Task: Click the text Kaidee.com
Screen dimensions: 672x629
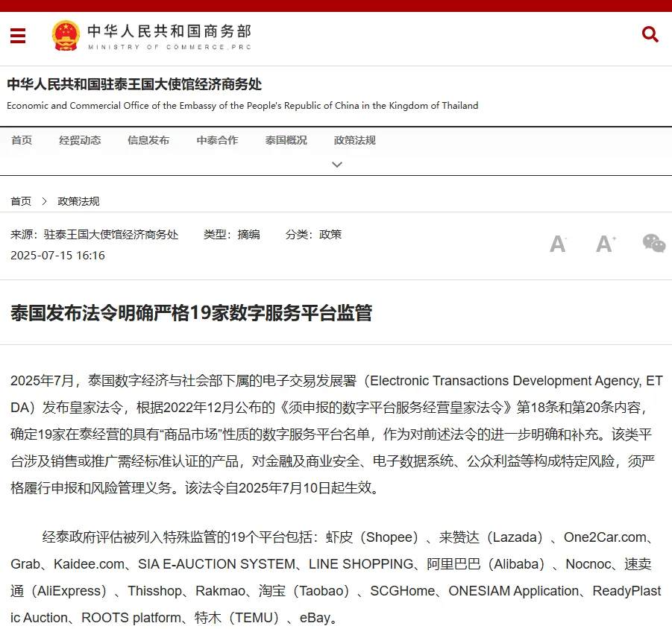Action: click(90, 564)
